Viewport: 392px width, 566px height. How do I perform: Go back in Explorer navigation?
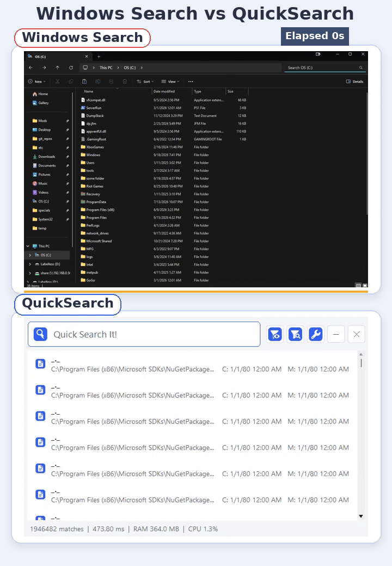tap(30, 67)
